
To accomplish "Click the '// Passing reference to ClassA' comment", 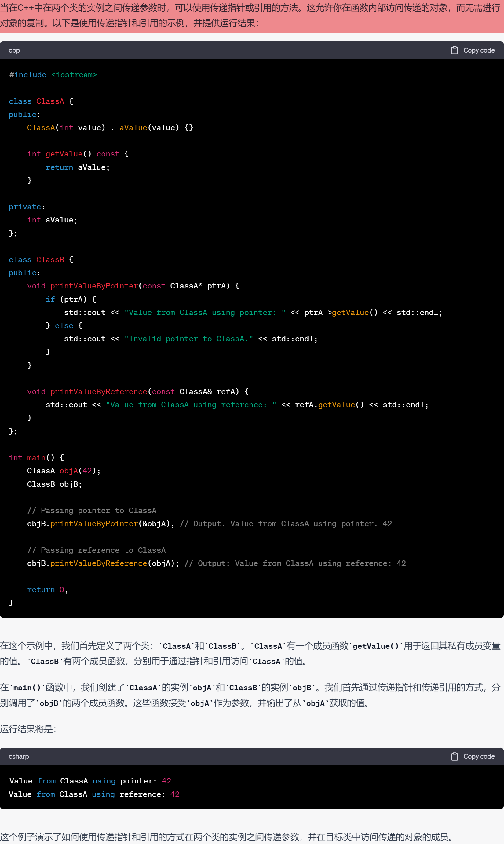I will coord(97,550).
